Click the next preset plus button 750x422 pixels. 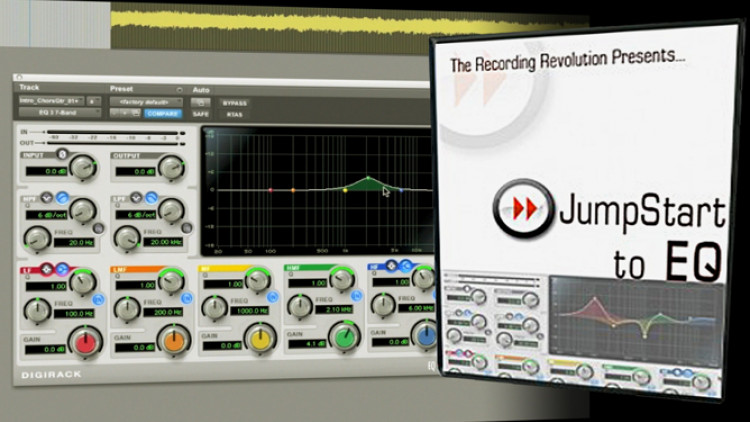125,113
